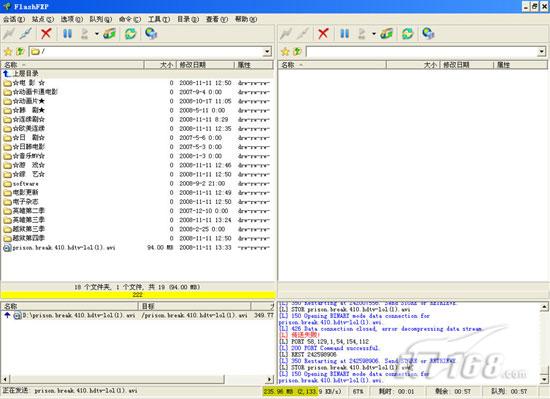Click log panel scroll down arrow

pos(544,379)
